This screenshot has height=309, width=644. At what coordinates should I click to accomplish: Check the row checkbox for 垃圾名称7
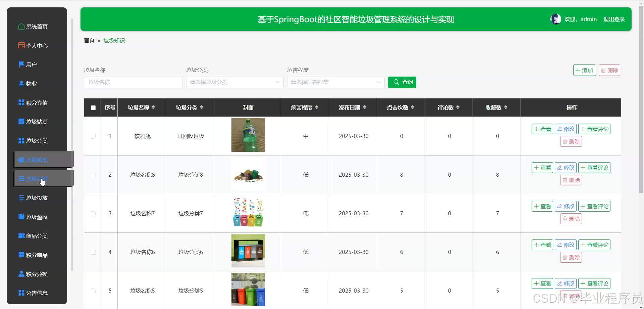click(x=93, y=214)
